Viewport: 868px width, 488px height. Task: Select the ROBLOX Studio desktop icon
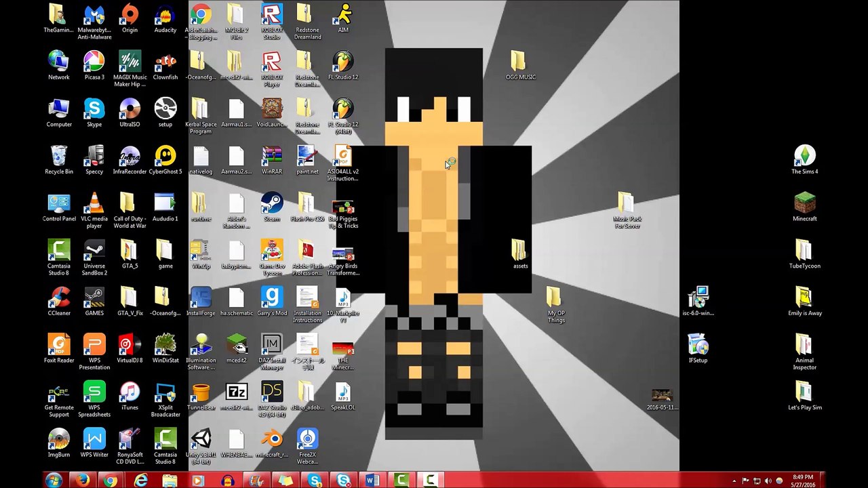point(272,22)
